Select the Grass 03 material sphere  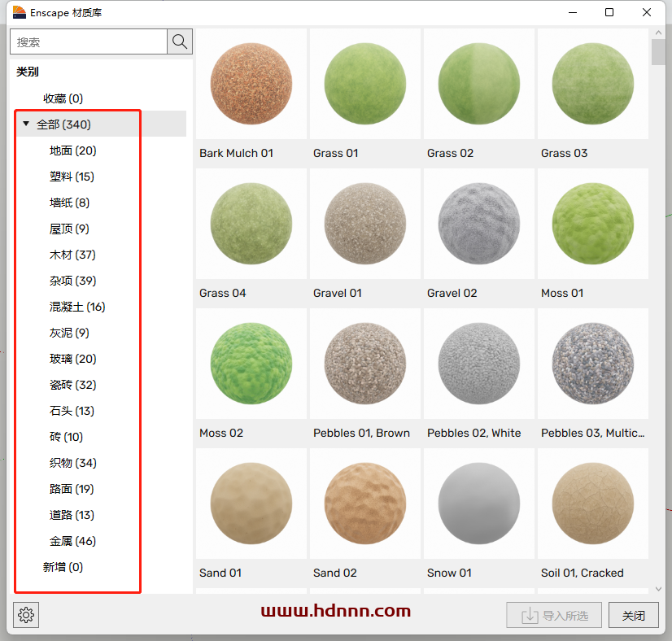(593, 84)
